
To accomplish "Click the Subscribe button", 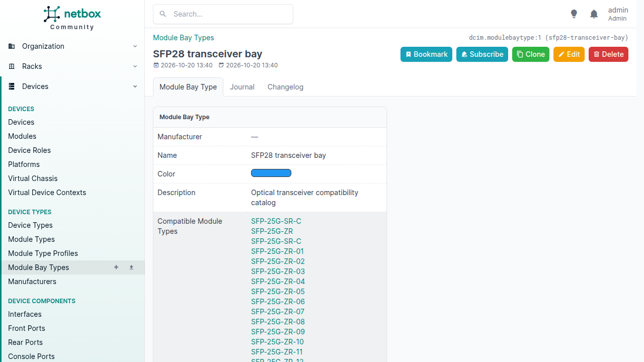I will 482,54.
